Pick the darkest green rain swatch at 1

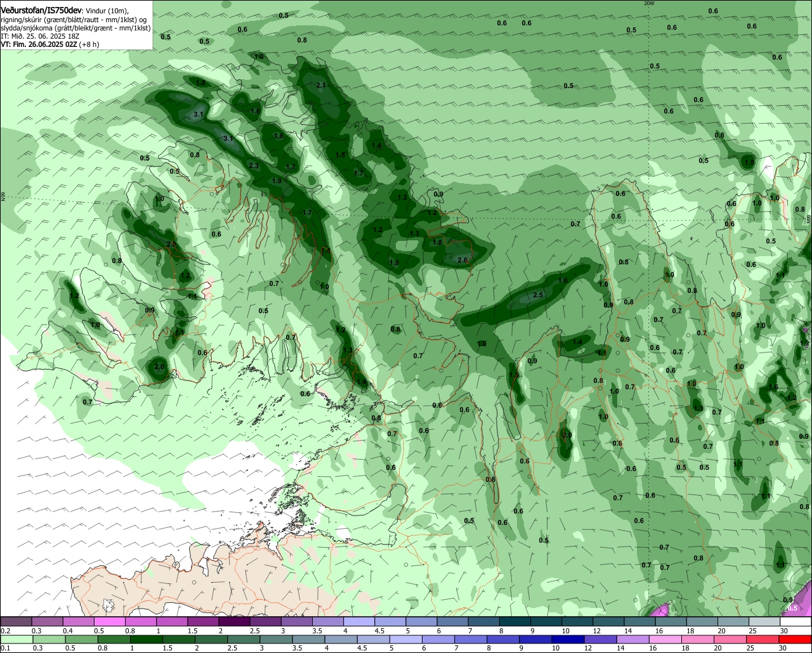(147, 640)
